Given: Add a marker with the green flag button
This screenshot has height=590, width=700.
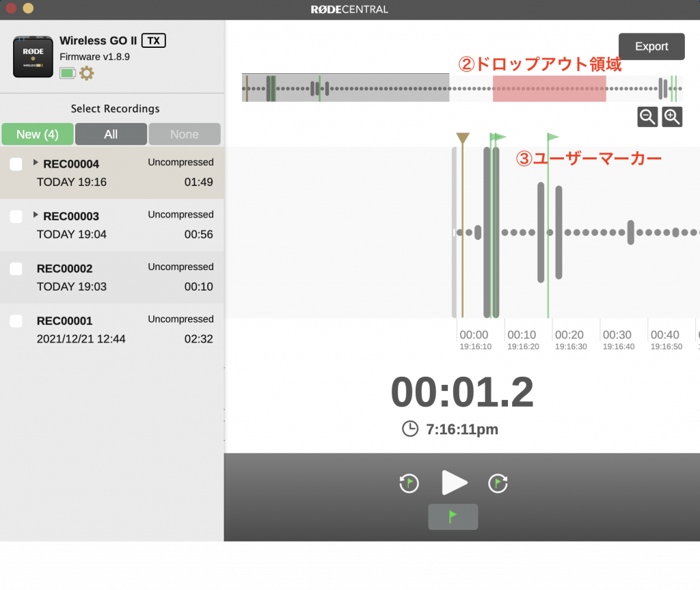Looking at the screenshot, I should [453, 517].
